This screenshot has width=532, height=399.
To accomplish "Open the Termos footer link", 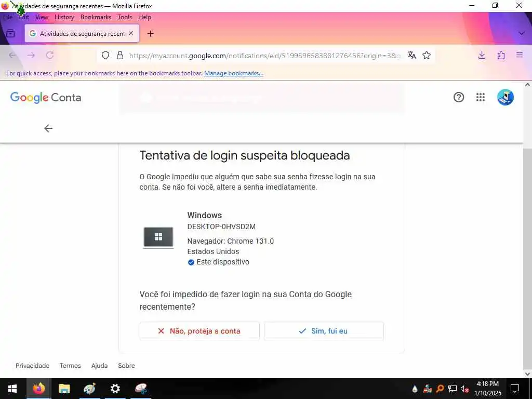I will click(x=70, y=366).
